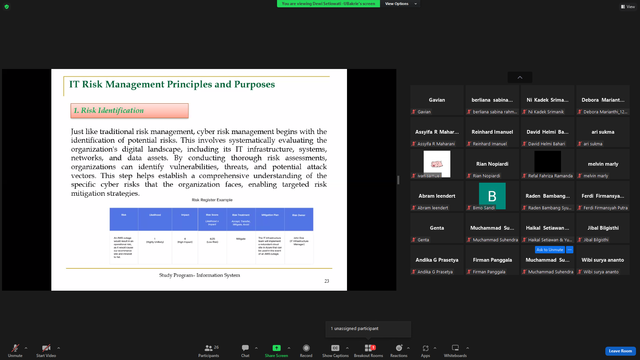
Task: Select Haikal Setiawan's participant tile
Action: (547, 228)
